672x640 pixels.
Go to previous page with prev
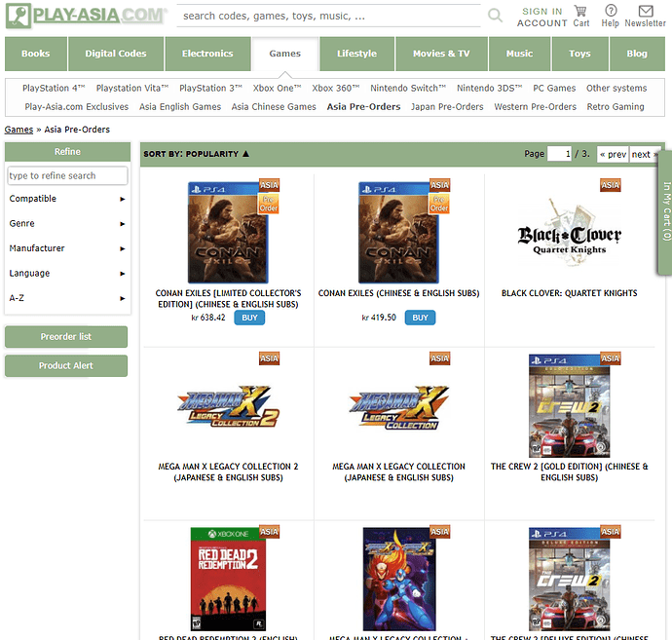click(x=613, y=154)
